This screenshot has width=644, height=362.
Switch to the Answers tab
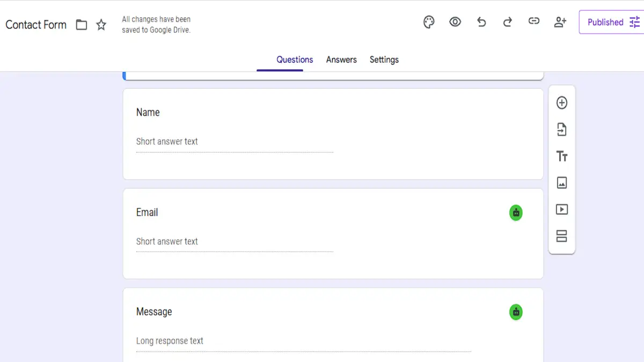(x=341, y=60)
